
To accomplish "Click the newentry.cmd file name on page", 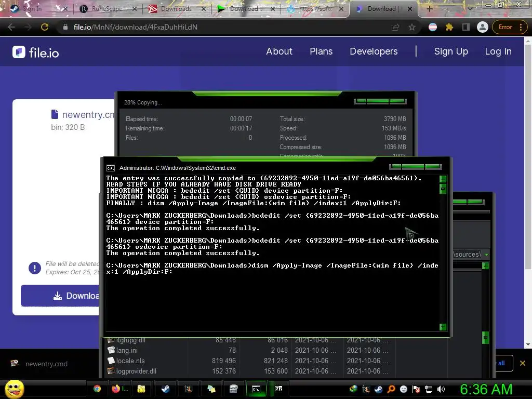I will (x=88, y=115).
